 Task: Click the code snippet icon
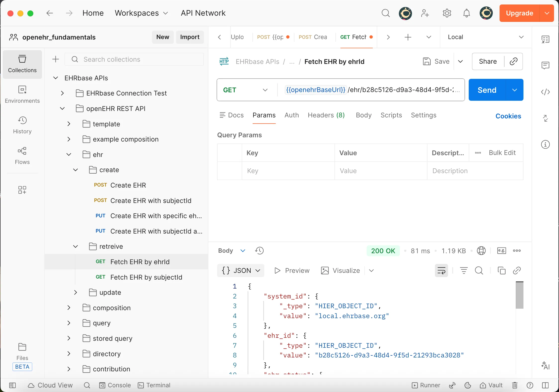click(x=545, y=92)
